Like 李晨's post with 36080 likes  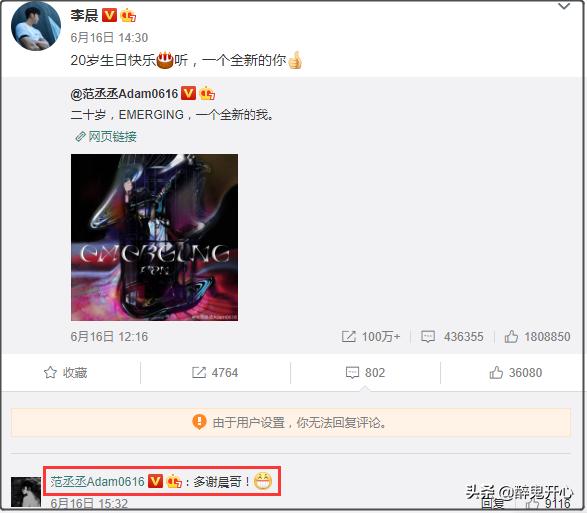click(x=515, y=373)
